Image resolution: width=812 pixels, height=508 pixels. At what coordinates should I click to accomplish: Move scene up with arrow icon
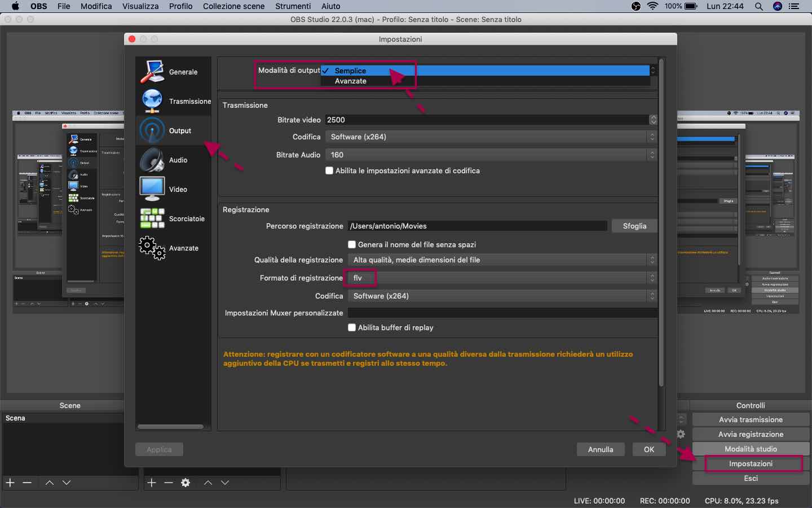click(x=50, y=483)
